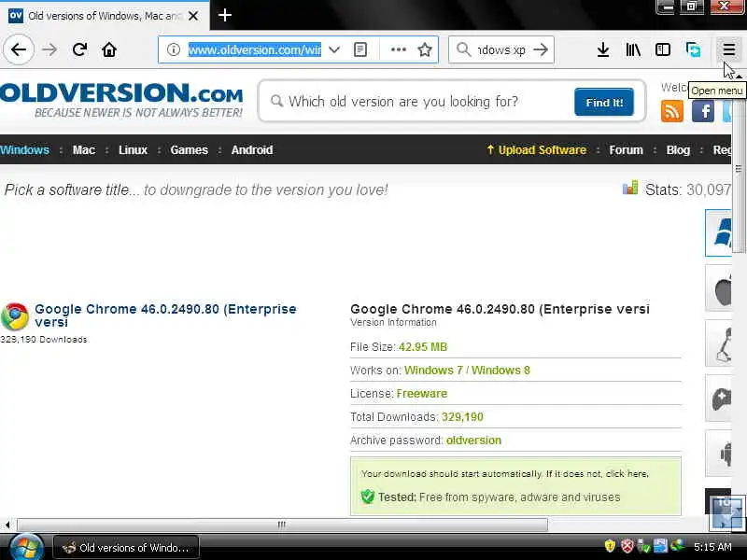Open the page actions three-dot menu
The width and height of the screenshot is (747, 560).
(399, 49)
